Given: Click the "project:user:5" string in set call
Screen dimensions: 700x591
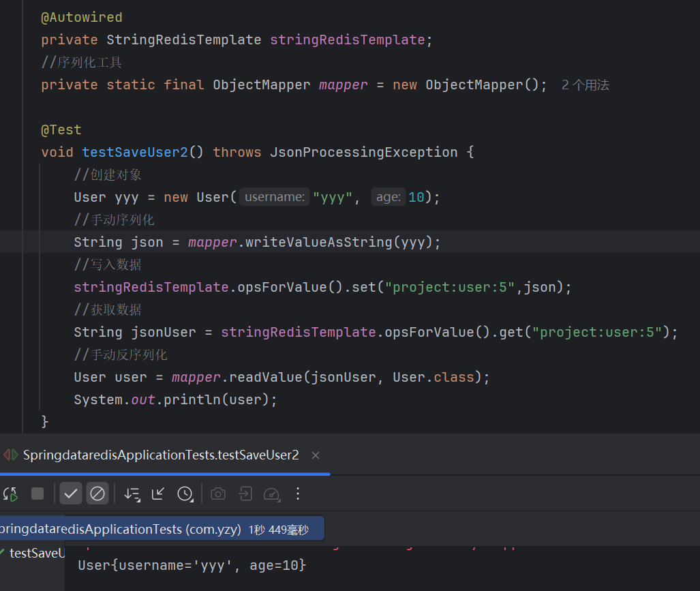Looking at the screenshot, I should pyautogui.click(x=450, y=287).
